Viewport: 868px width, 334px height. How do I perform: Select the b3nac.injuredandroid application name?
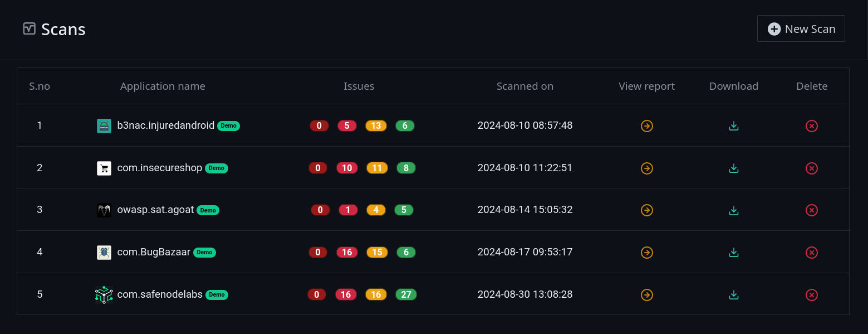[x=166, y=125]
